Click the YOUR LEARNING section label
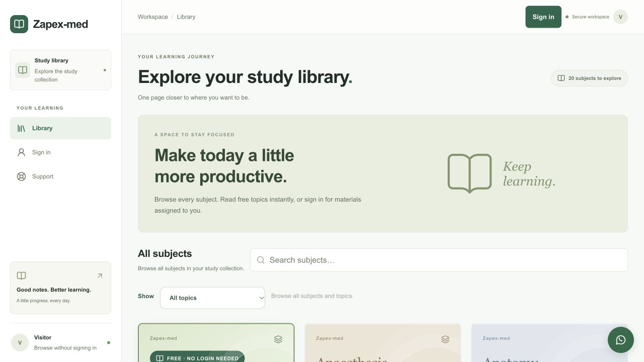The image size is (644, 362). (40, 108)
